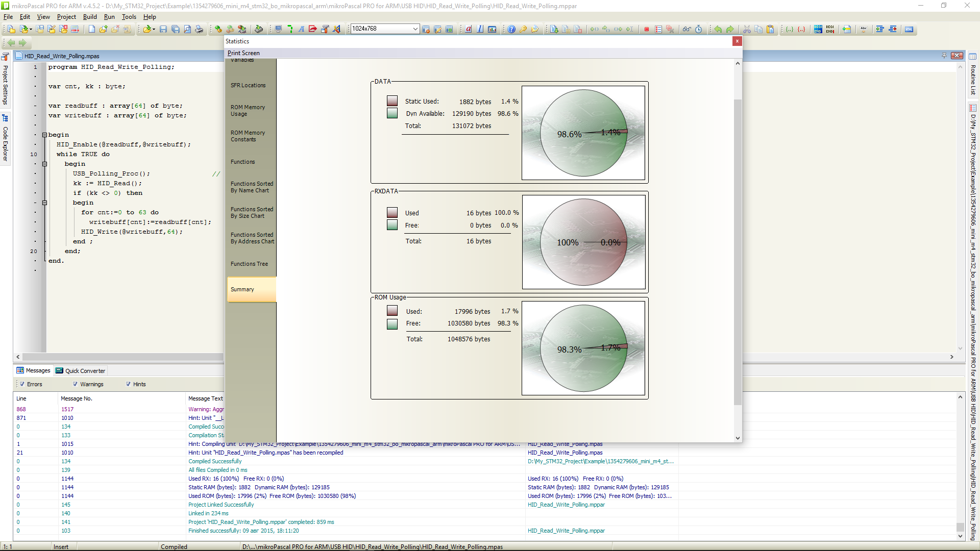Switch to the Quick Converter tab
The image size is (980, 551).
pyautogui.click(x=81, y=371)
